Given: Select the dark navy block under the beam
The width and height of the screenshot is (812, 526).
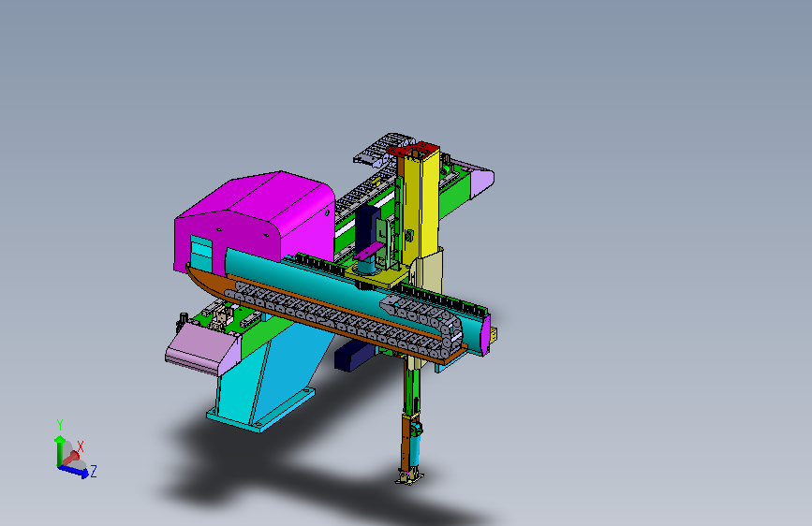Looking at the screenshot, I should pos(354,356).
